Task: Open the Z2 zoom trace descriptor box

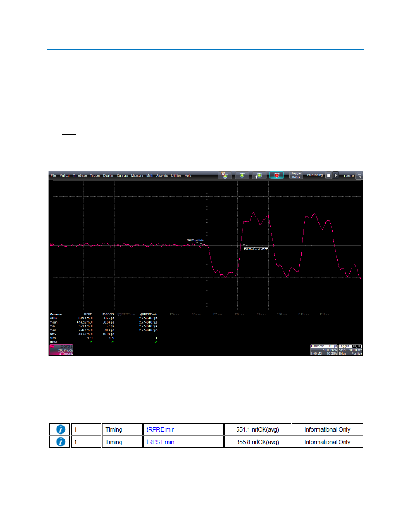Action: (61, 350)
